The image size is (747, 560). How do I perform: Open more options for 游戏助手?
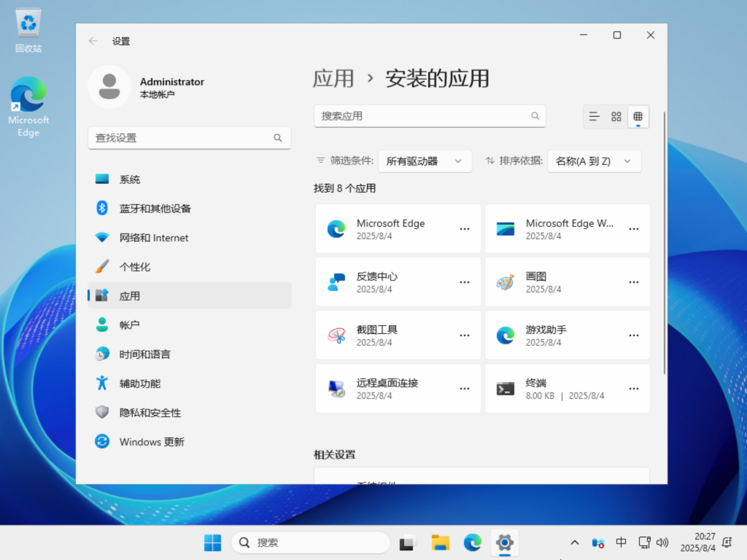(634, 336)
